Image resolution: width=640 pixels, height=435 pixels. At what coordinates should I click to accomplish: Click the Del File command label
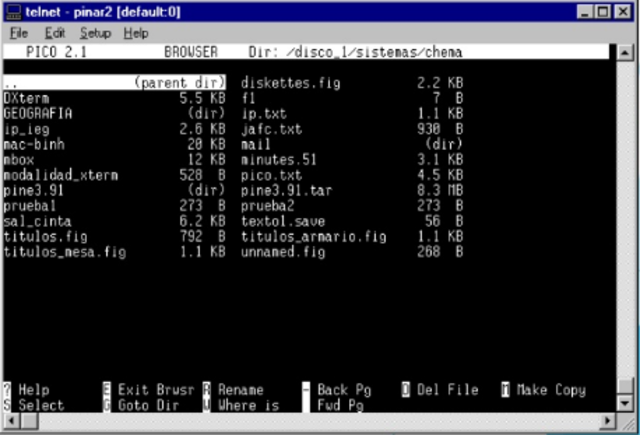448,390
